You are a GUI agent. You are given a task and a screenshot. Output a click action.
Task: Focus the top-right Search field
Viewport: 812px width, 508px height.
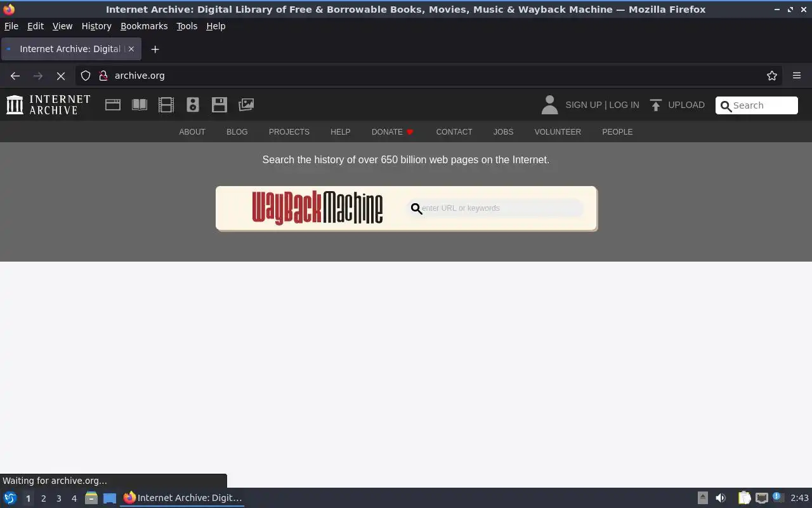(757, 105)
